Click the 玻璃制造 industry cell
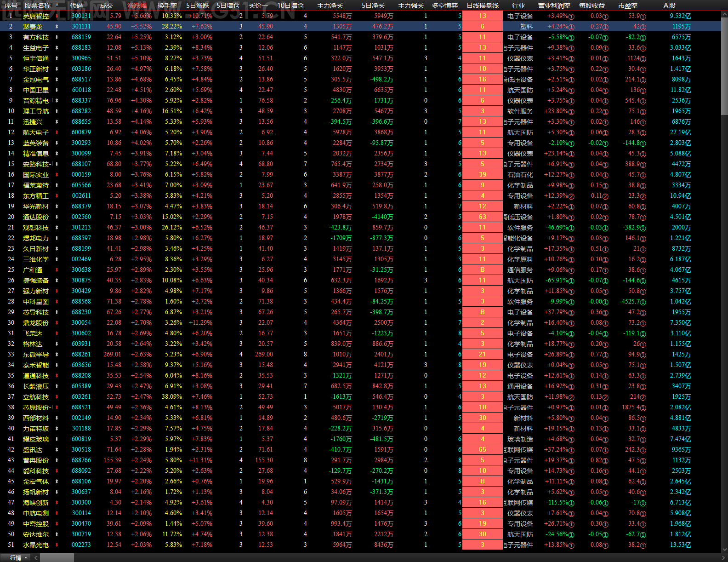Image resolution: width=728 pixels, height=562 pixels. pos(520,439)
